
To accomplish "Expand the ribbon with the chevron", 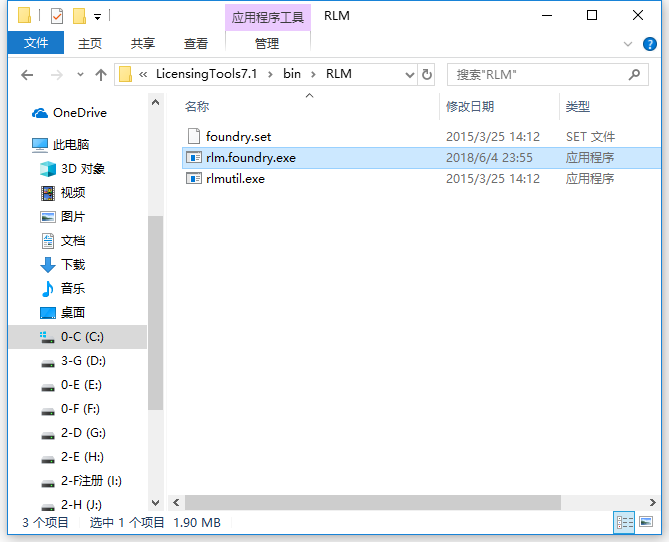I will click(628, 44).
